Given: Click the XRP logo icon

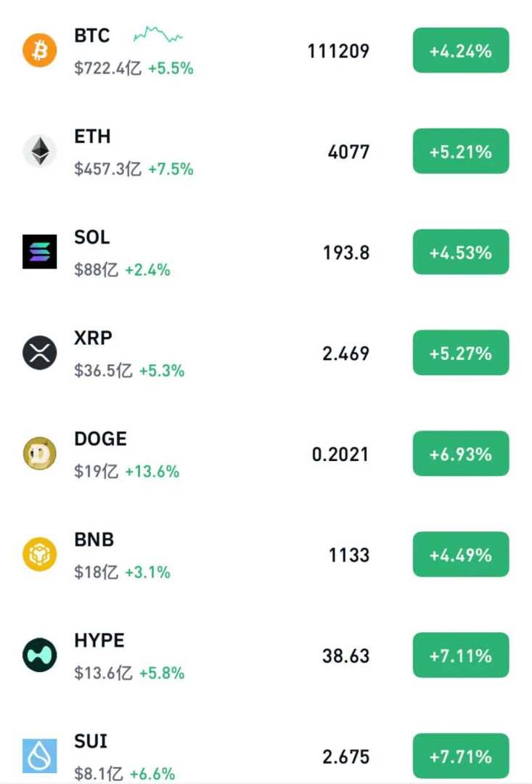Looking at the screenshot, I should tap(39, 354).
